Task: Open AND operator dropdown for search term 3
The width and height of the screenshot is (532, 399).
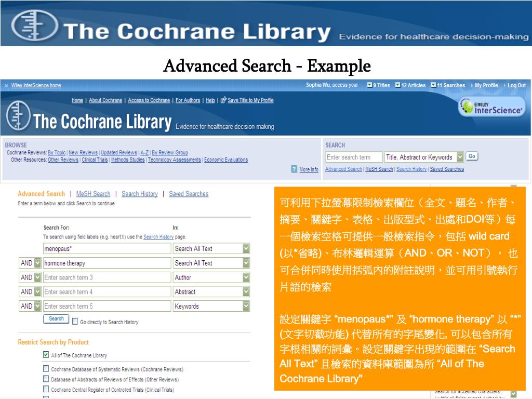Action: click(37, 277)
